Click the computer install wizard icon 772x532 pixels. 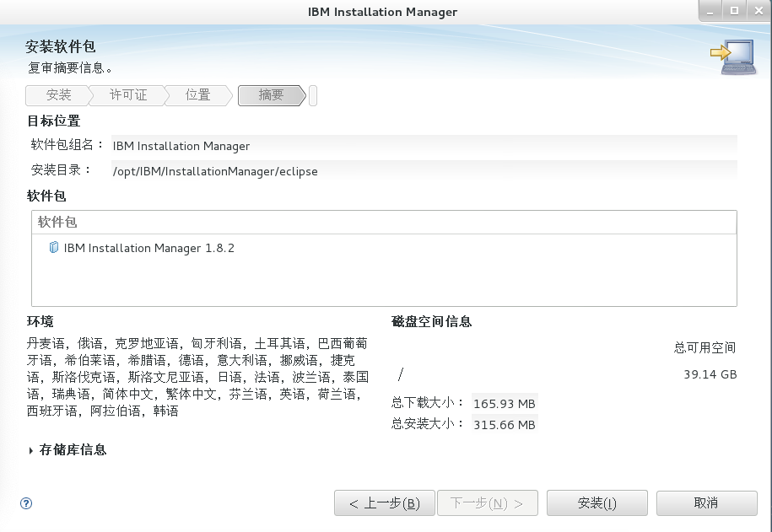click(733, 57)
